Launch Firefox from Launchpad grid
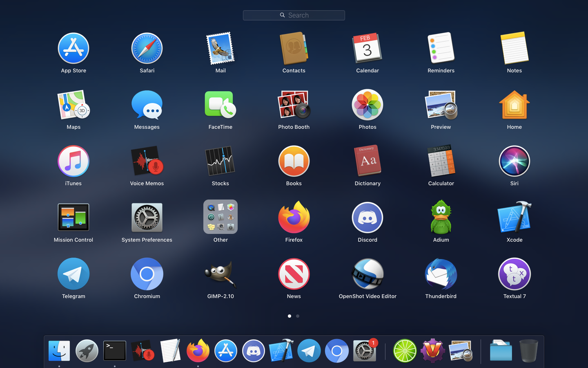The width and height of the screenshot is (588, 368). point(294,217)
